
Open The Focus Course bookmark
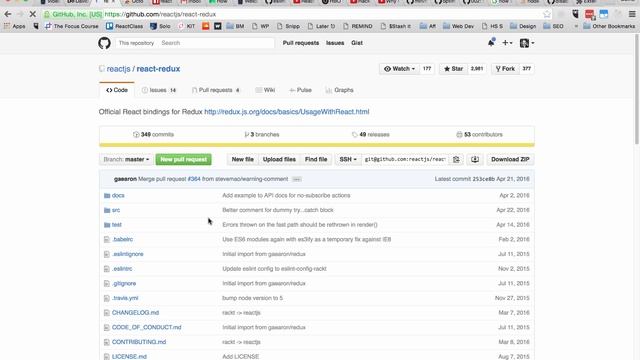click(72, 26)
